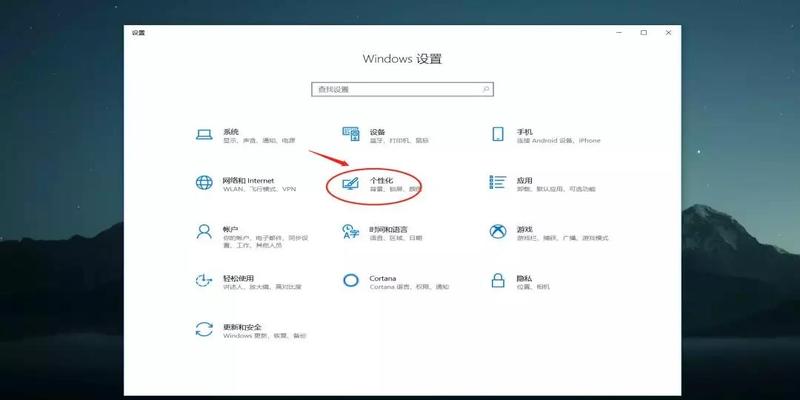This screenshot has width=800, height=400.
Task: Open the 更新和安全 settings label
Action: 242,327
